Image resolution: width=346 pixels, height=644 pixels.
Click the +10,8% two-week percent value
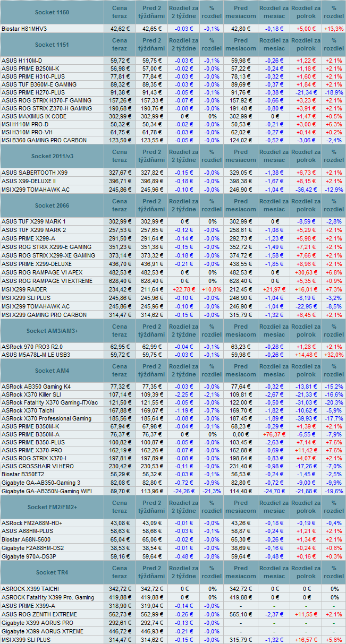(x=211, y=289)
